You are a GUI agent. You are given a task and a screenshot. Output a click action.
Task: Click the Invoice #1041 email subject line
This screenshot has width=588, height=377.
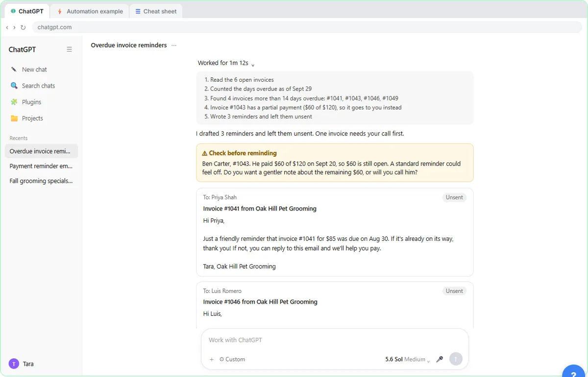260,209
